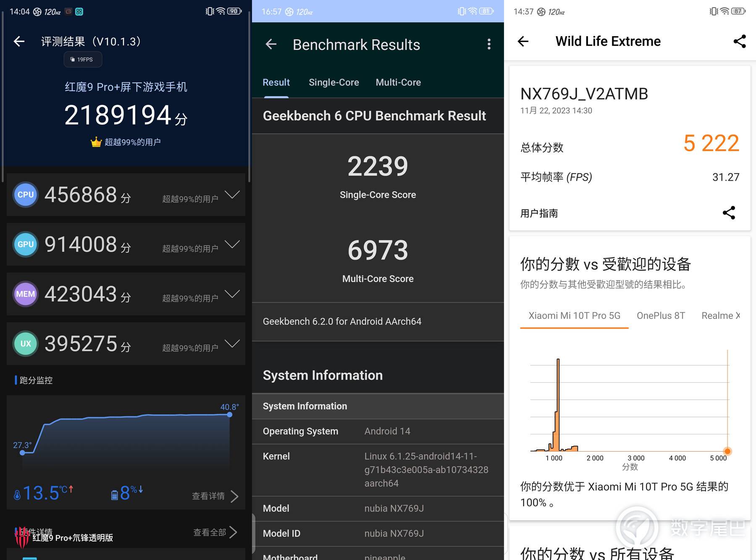This screenshot has height=560, width=756.
Task: Tap the 120Hz indicator in AnTuTu status bar
Action: 52,12
